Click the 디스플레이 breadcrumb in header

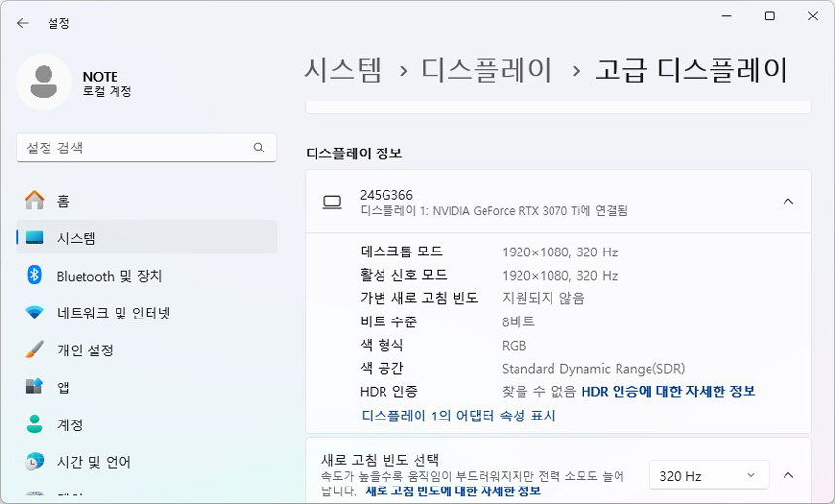tap(486, 70)
